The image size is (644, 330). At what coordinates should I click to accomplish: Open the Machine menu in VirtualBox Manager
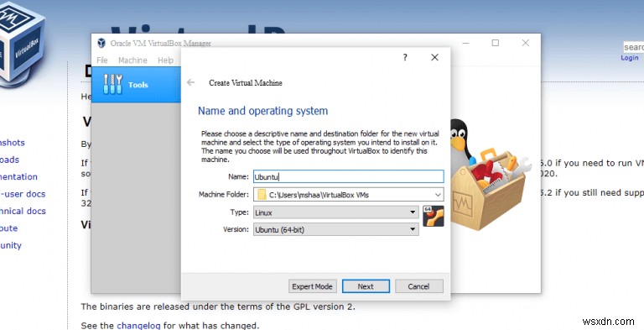(132, 60)
